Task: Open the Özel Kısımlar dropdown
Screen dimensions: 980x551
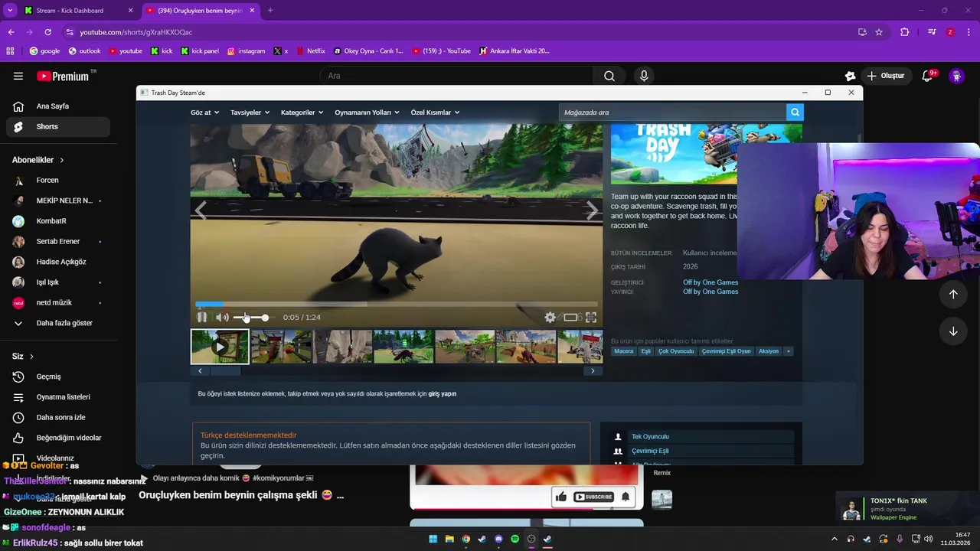Action: (x=435, y=112)
